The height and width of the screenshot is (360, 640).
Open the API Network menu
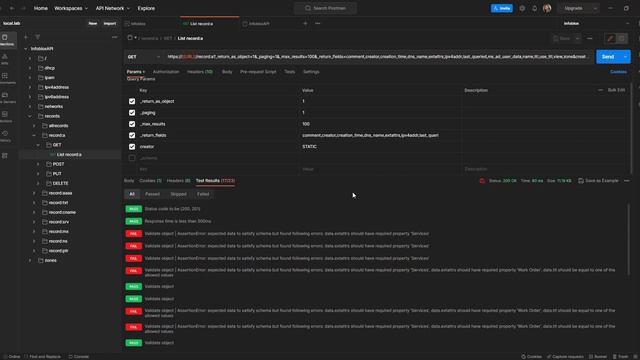coord(113,8)
